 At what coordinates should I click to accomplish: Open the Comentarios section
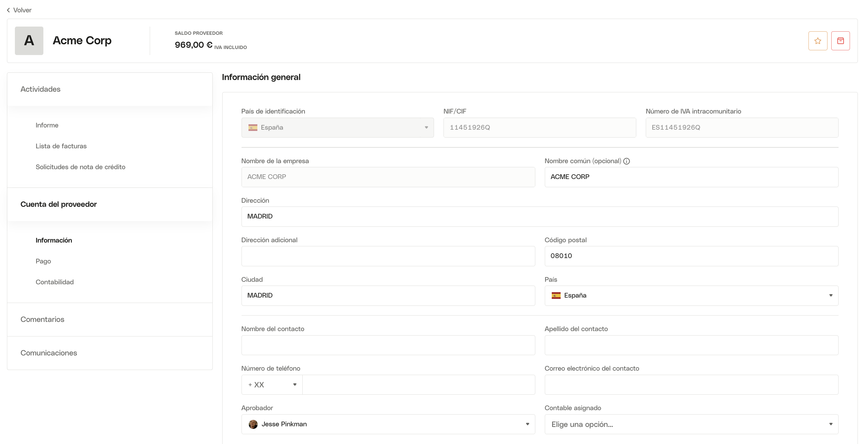110,319
